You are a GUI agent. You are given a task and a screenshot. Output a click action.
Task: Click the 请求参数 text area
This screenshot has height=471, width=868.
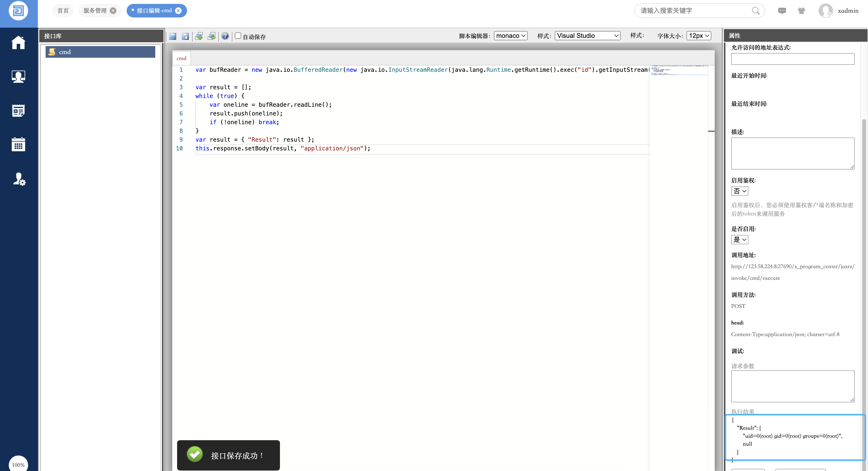792,386
